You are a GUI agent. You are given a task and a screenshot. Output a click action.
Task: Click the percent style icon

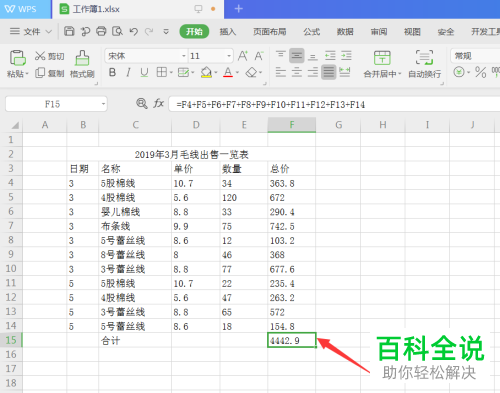click(480, 72)
